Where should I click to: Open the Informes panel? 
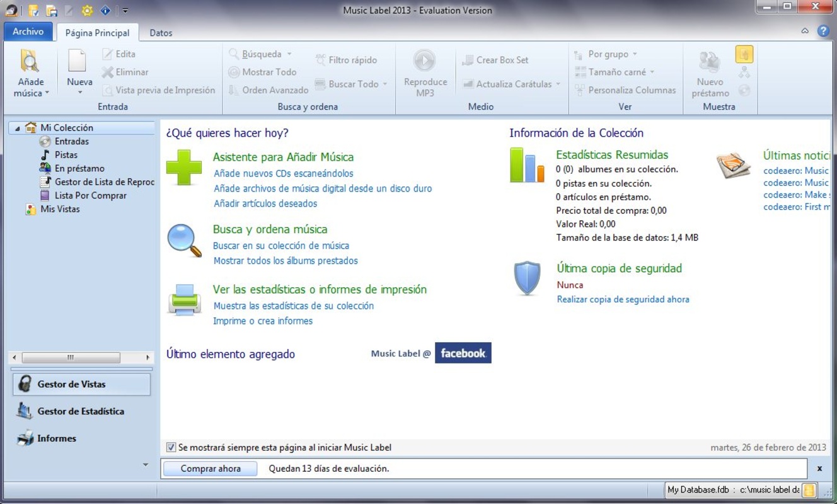point(81,438)
